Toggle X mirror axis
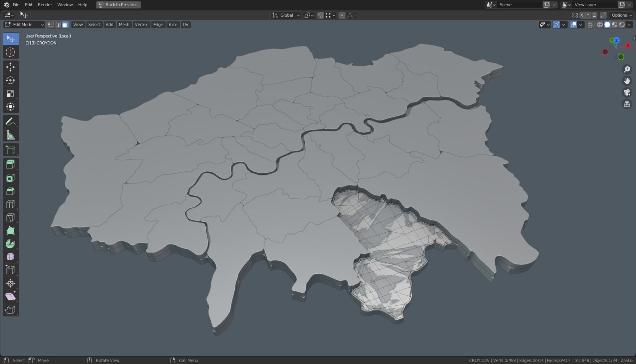The image size is (636, 364). tap(582, 15)
